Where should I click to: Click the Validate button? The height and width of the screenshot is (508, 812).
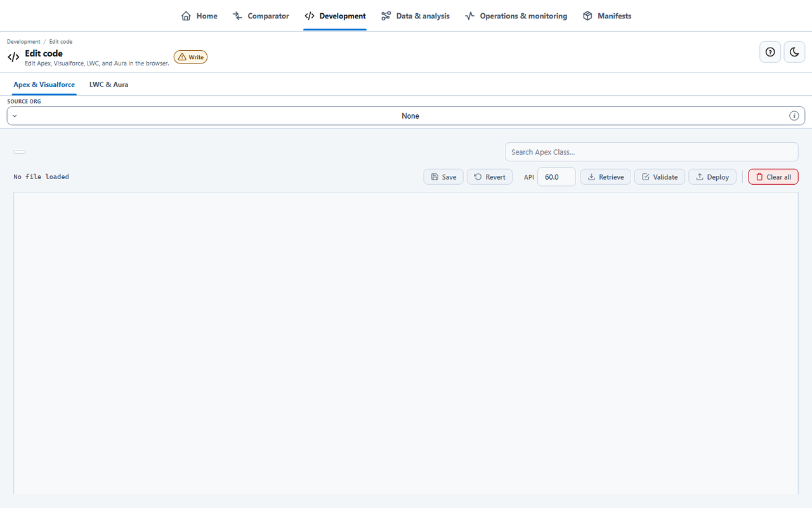[660, 177]
